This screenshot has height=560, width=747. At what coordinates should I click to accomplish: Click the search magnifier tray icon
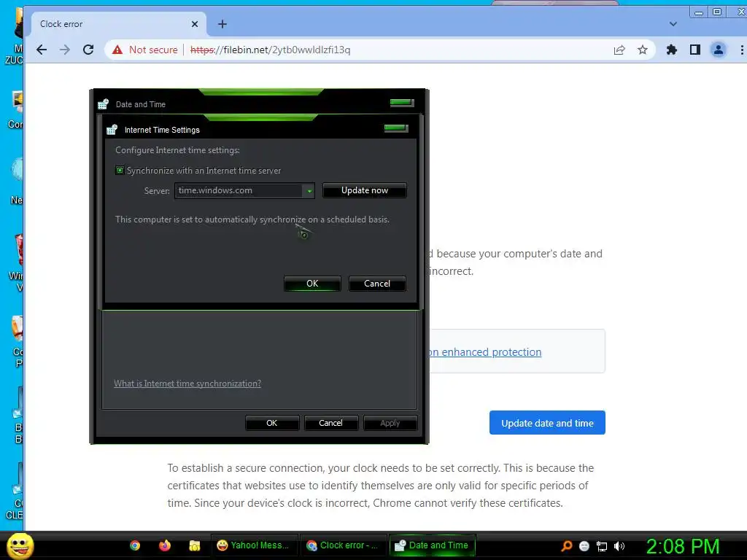(566, 546)
